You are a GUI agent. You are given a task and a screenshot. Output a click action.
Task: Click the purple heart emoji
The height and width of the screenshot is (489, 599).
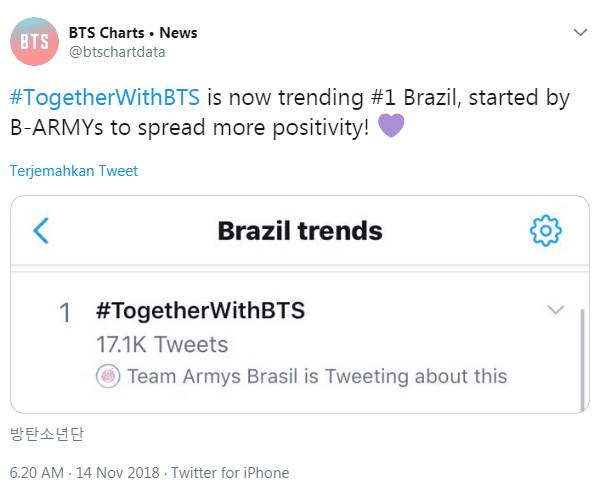391,125
